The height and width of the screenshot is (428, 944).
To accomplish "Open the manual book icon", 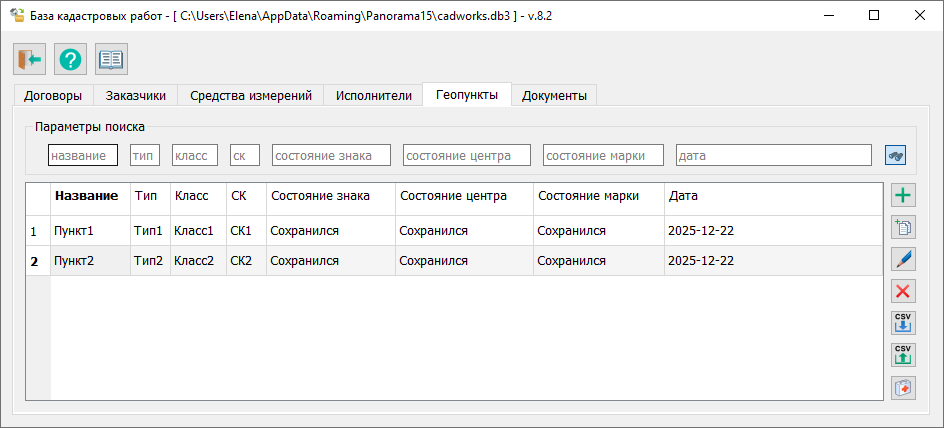I will (x=111, y=59).
